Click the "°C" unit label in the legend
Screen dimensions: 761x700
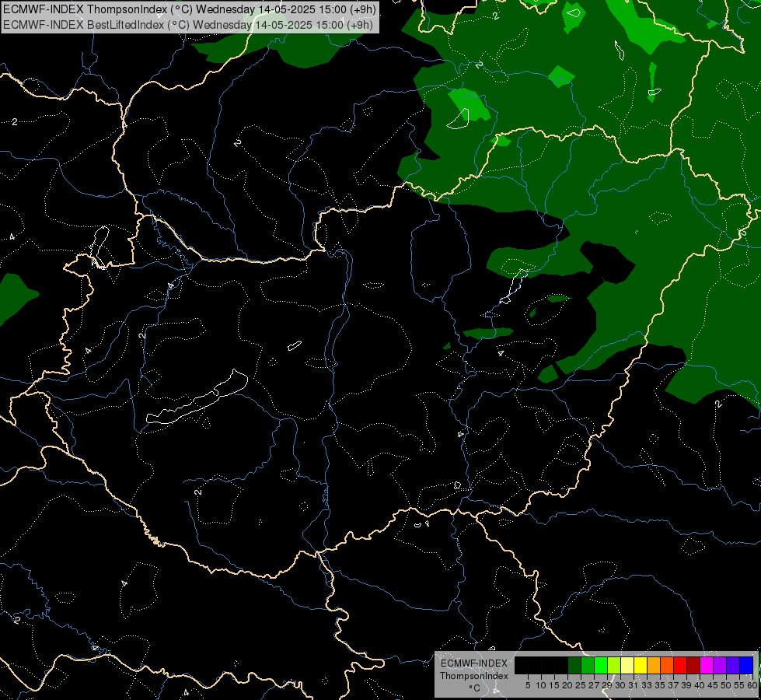[x=475, y=688]
